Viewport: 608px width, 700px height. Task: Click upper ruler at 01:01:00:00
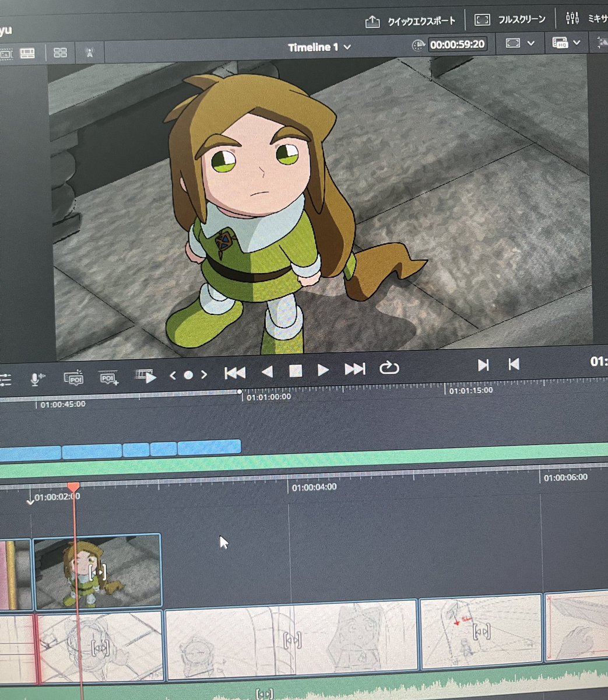coord(268,397)
